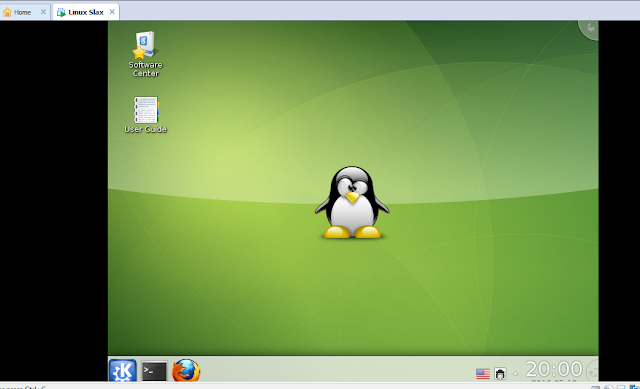640x389 pixels.
Task: Open the desktop toolbox in top-right corner
Action: pos(589,29)
